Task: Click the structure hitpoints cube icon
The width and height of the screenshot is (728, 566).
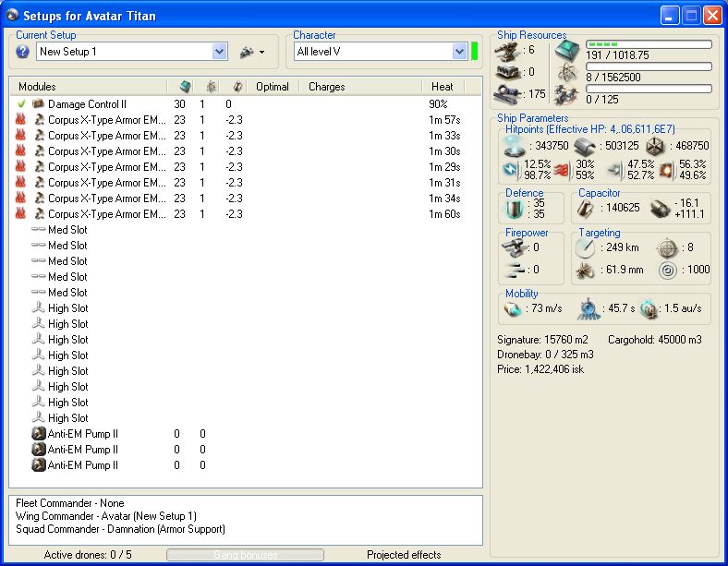Action: 655,147
